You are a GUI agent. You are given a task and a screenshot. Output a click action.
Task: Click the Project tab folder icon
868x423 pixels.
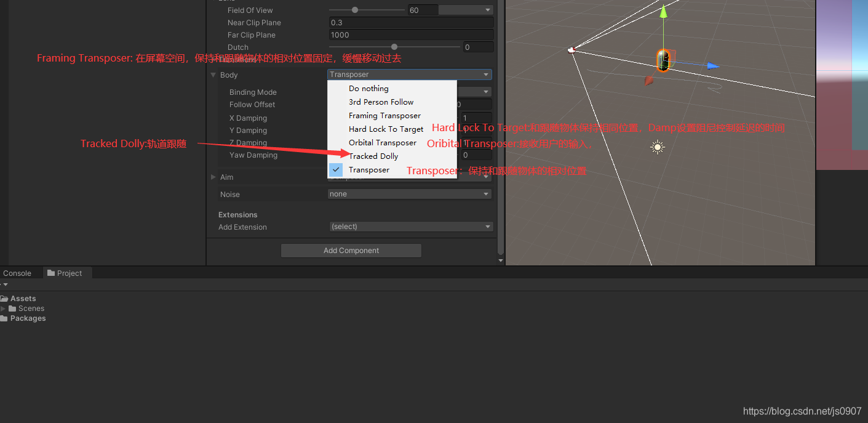tap(51, 273)
